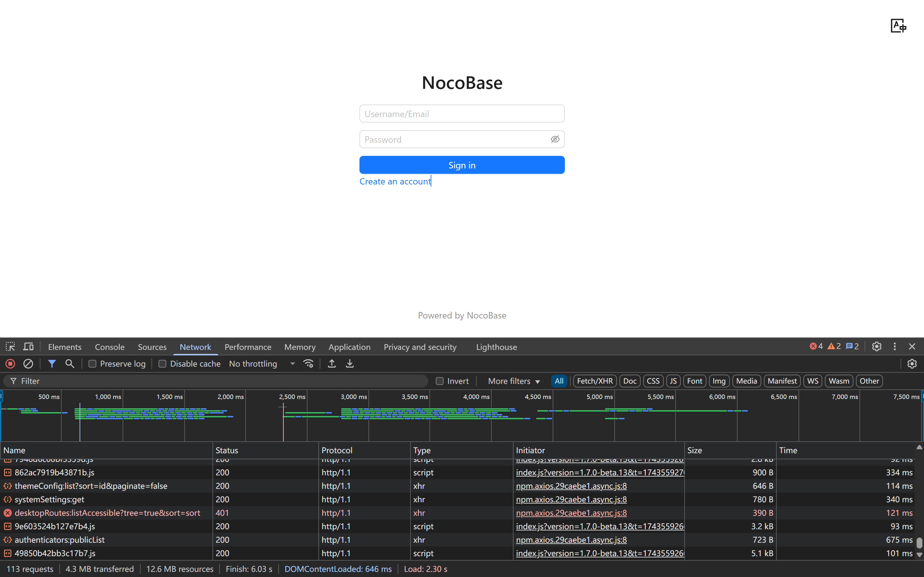The height and width of the screenshot is (577, 924).
Task: Check the Invert filter checkbox
Action: tap(439, 381)
